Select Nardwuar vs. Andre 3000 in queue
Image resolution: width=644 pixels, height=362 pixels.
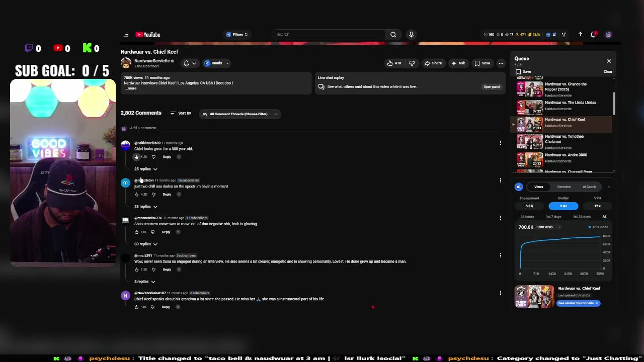(562, 159)
